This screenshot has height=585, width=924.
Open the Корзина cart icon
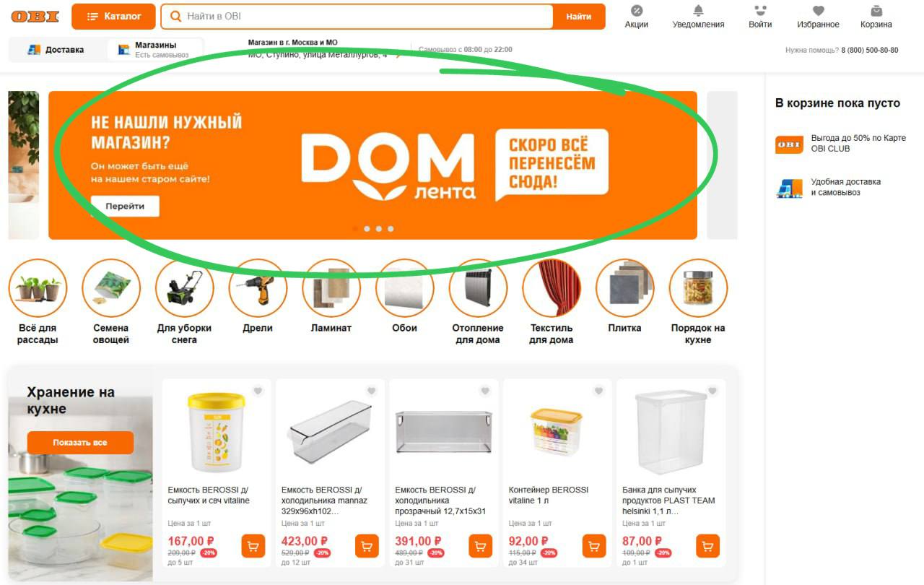(x=876, y=11)
